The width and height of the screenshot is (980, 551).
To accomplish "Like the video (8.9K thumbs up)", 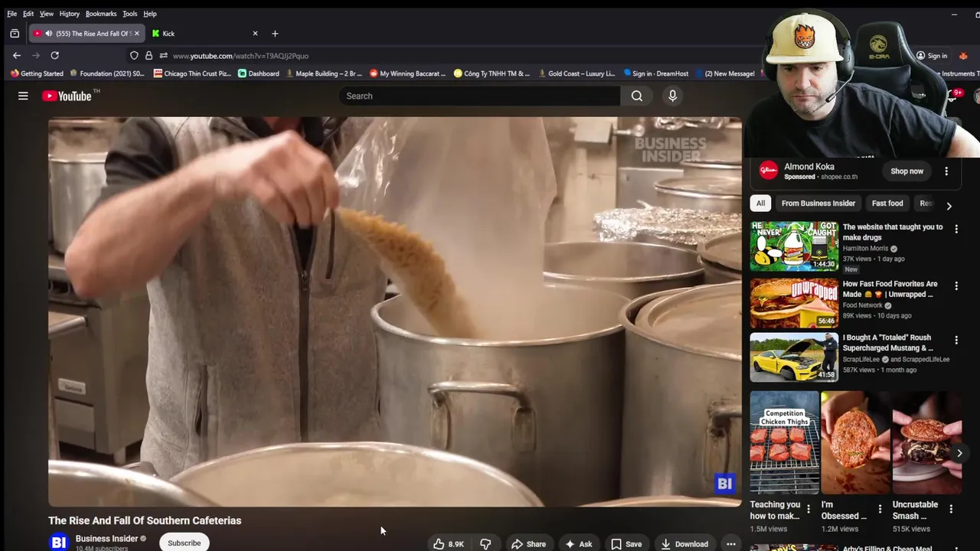I will coord(449,544).
